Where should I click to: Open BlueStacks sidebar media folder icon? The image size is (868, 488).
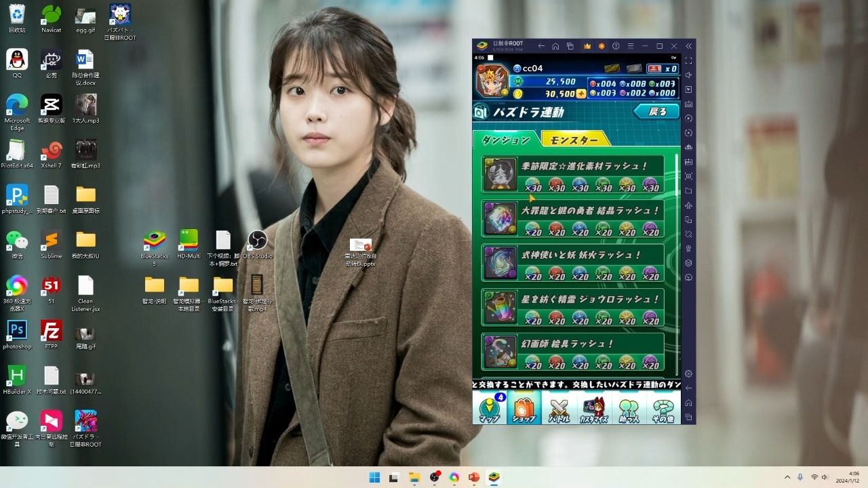pos(688,190)
